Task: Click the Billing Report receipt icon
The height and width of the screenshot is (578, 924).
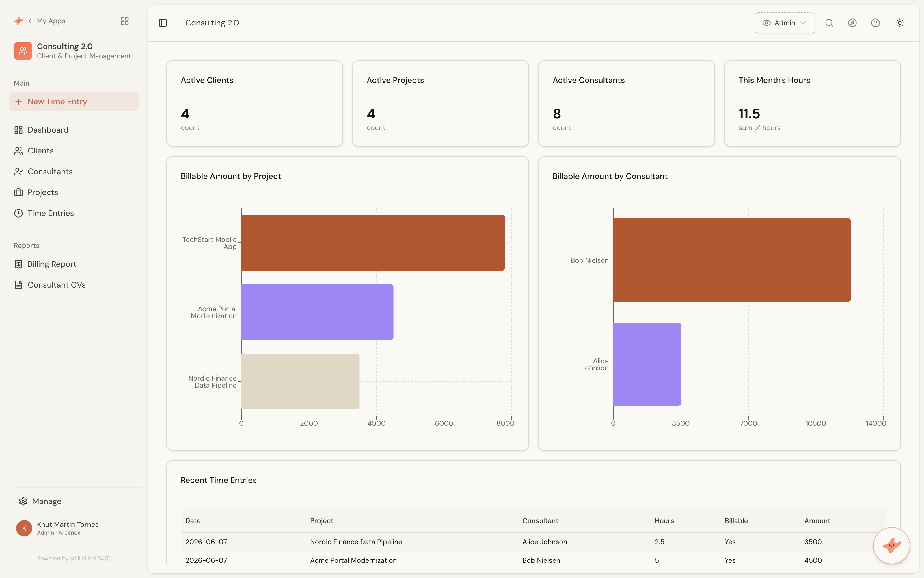Action: pos(18,264)
